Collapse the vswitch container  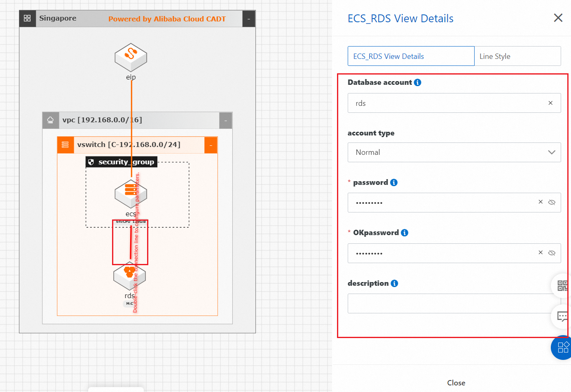pyautogui.click(x=211, y=145)
